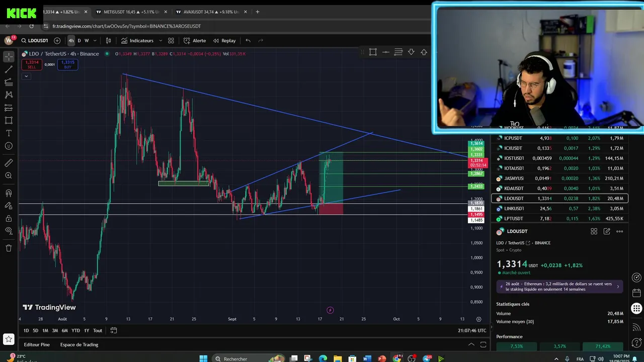
Task: Click the 21:07:46 UTC timezone label
Action: coord(472,330)
